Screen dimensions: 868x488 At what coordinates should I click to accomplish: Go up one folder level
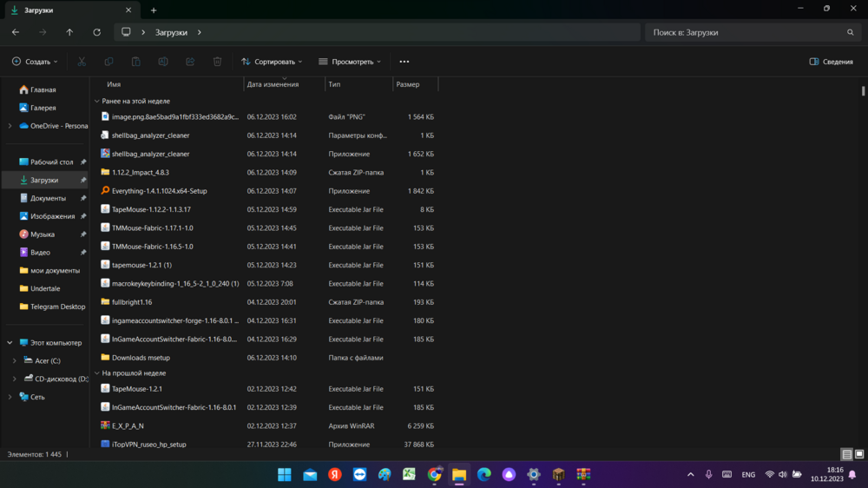coord(69,32)
